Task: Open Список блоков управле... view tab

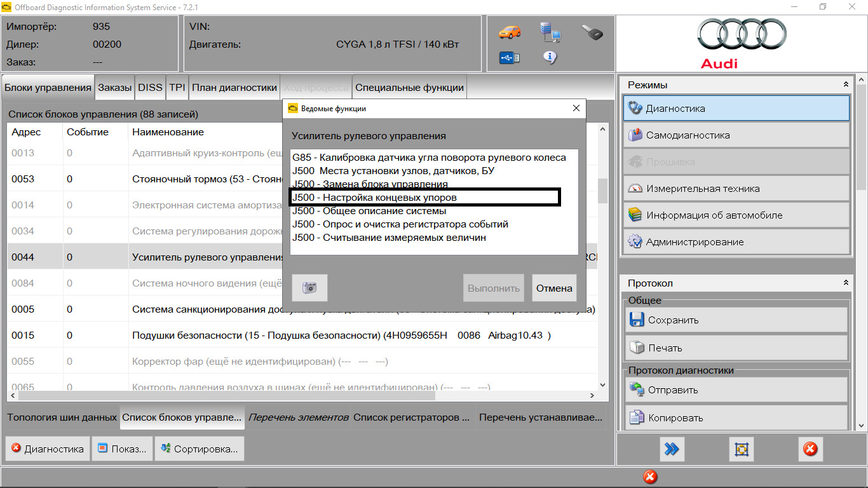Action: click(x=182, y=417)
